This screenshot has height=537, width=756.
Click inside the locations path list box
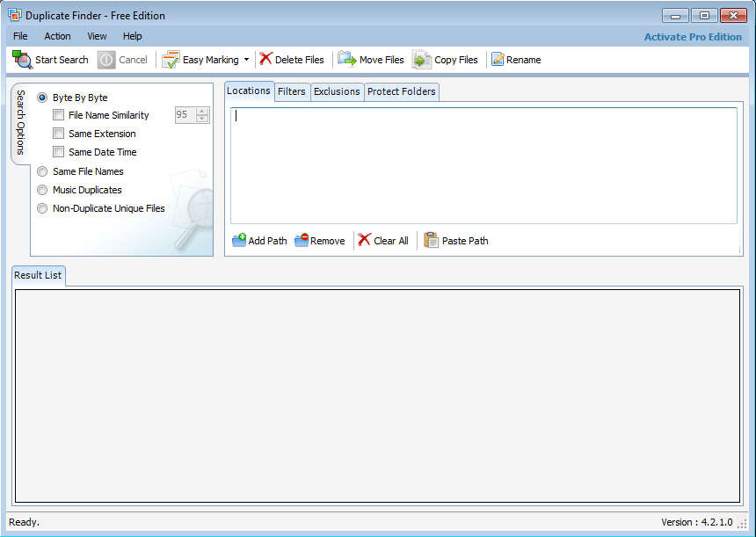[x=483, y=165]
